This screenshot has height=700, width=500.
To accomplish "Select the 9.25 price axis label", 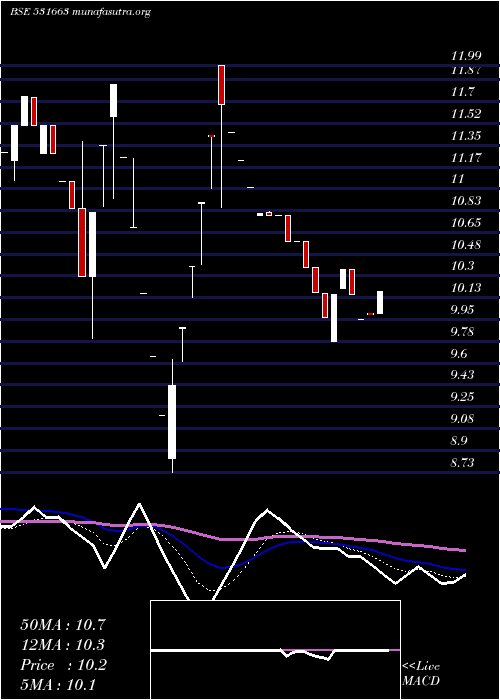I will [462, 397].
